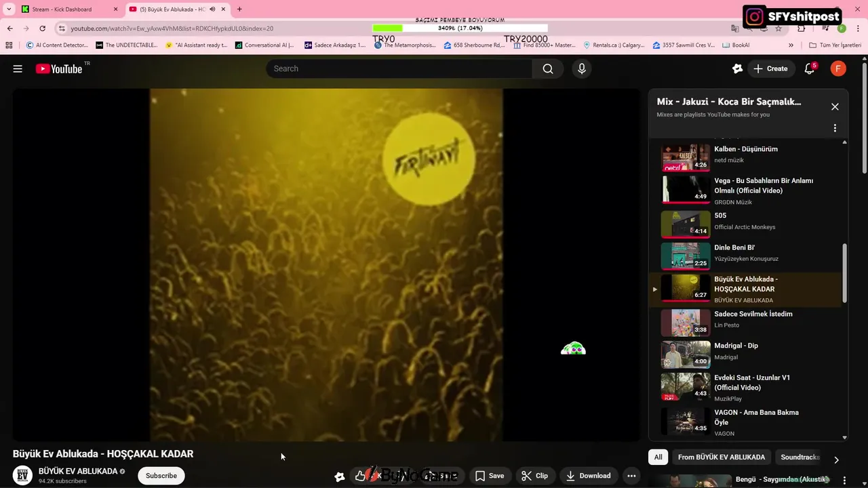Save the video to a playlist
This screenshot has height=488, width=868.
click(490, 476)
